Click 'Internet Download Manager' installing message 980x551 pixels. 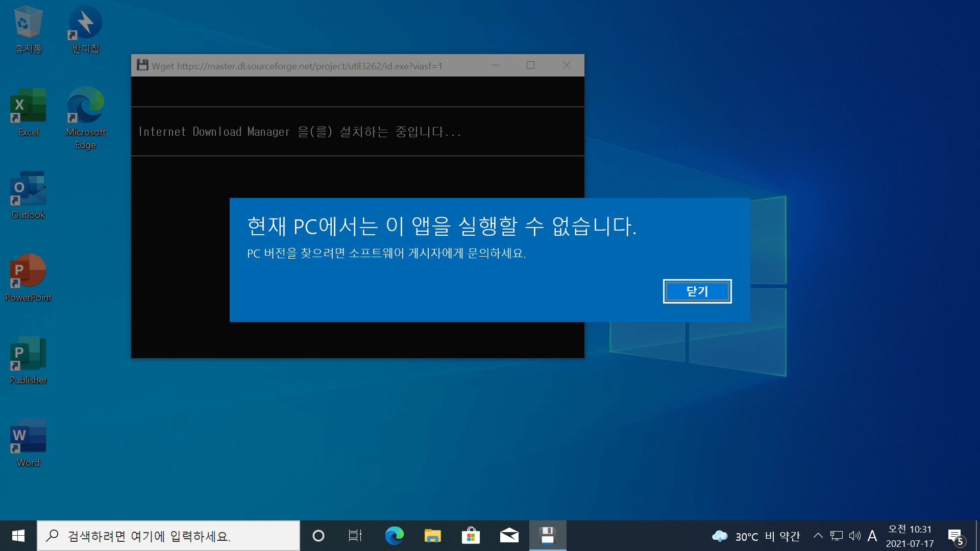(300, 132)
